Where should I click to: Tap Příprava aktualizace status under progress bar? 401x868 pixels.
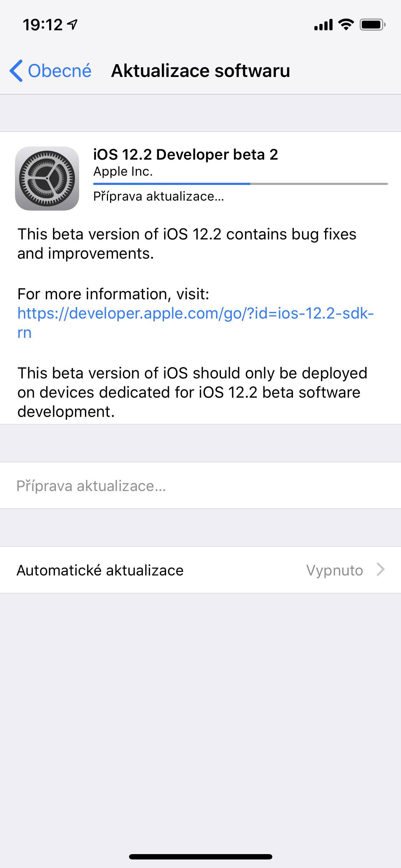point(159,196)
